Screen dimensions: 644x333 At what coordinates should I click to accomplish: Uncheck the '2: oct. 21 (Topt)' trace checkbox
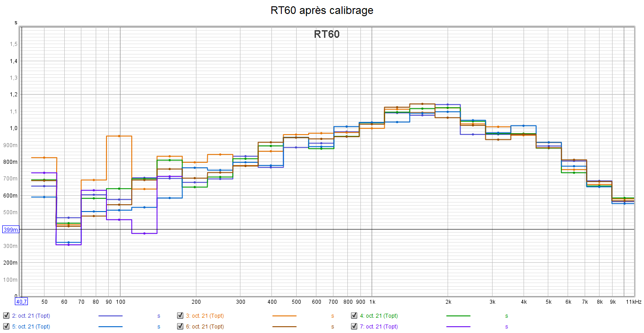tap(6, 315)
